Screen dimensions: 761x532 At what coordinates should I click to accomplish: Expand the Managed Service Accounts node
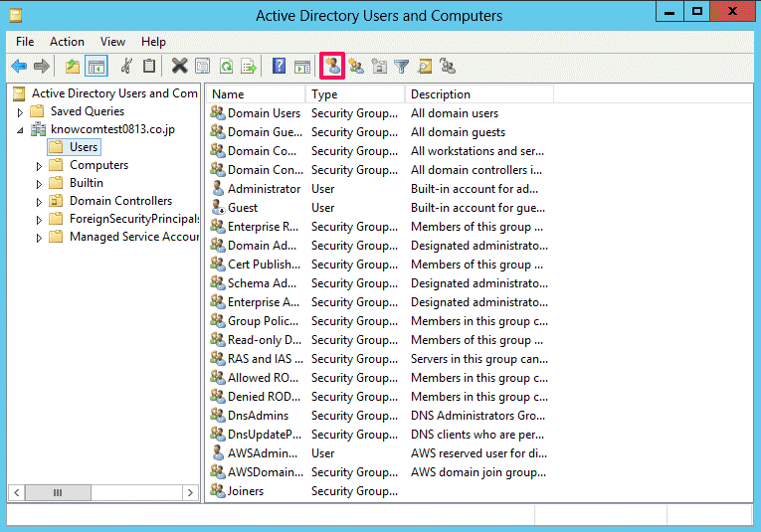(x=39, y=238)
